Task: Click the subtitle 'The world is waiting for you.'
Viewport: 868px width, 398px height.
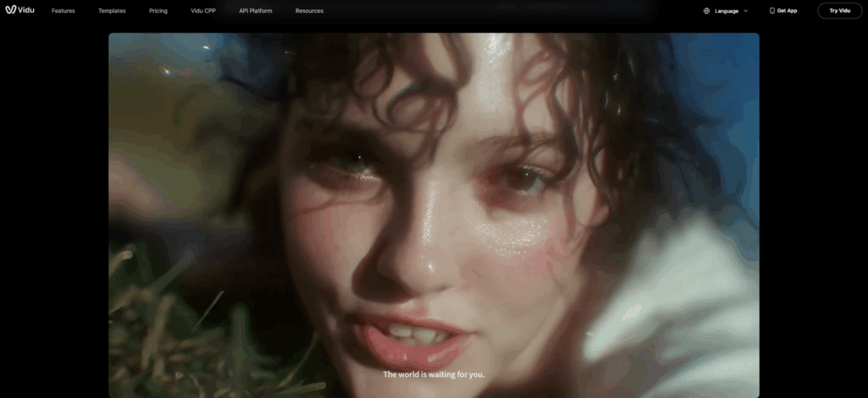Action: click(x=433, y=374)
